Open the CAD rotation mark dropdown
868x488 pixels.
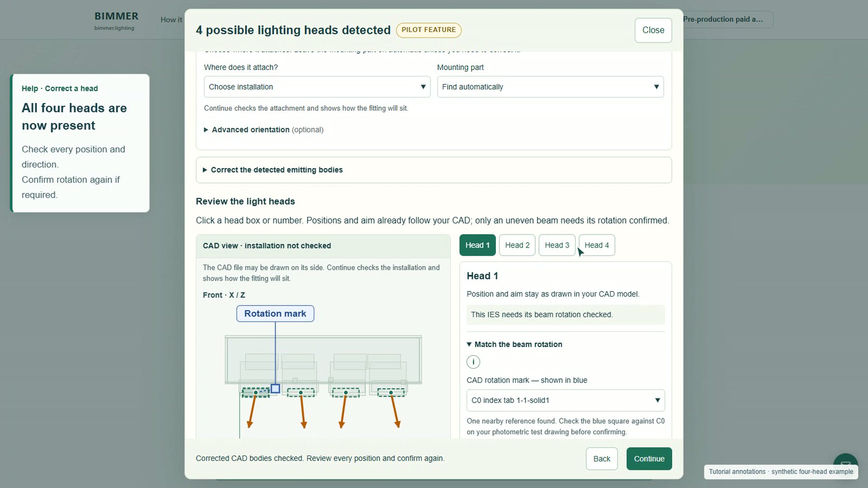pyautogui.click(x=566, y=400)
